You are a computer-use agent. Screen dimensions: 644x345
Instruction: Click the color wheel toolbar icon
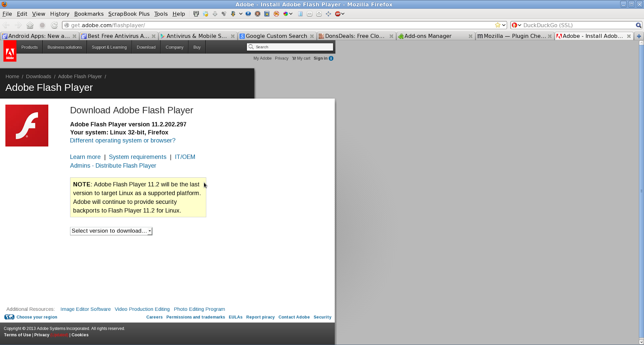(x=286, y=14)
